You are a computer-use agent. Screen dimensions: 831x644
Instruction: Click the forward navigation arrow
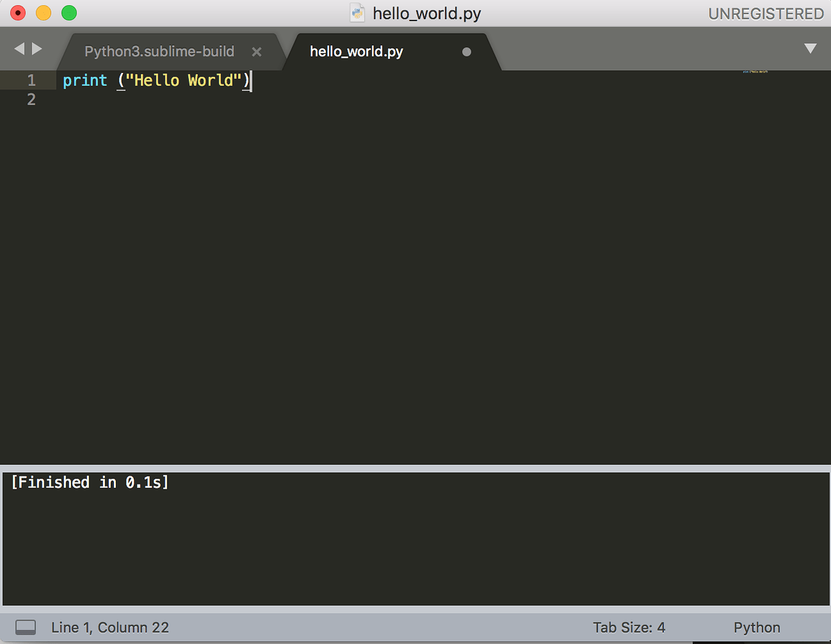(x=37, y=48)
